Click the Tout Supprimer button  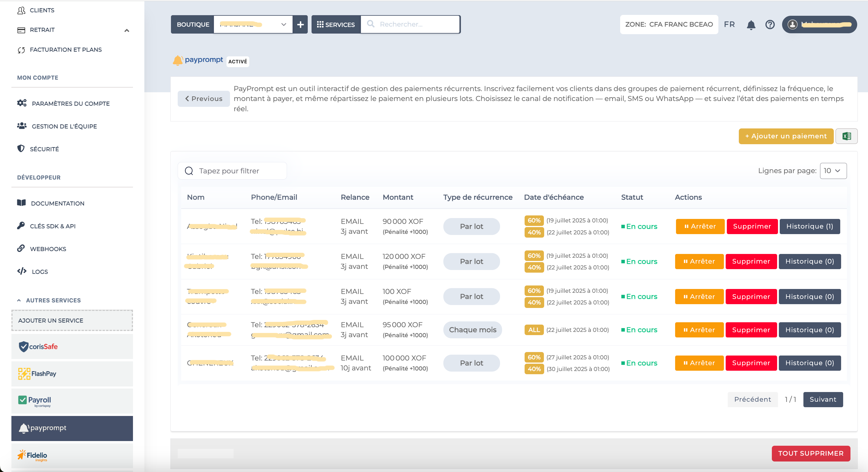click(x=810, y=453)
